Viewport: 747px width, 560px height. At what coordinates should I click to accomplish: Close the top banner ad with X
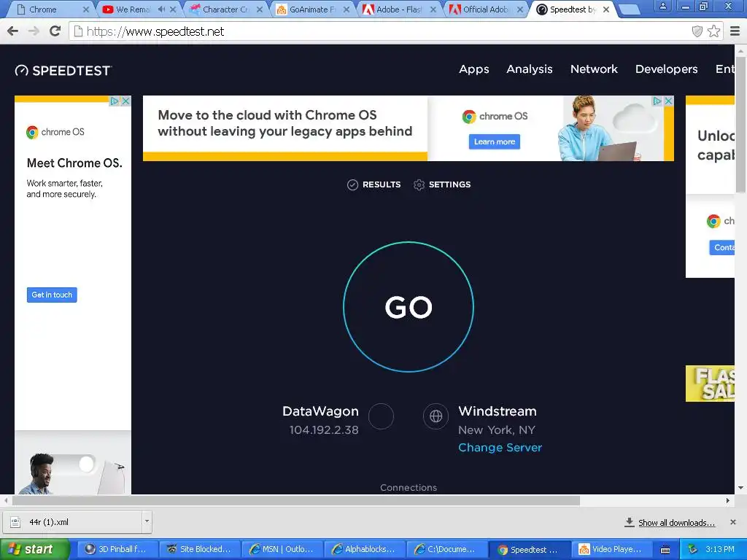[x=668, y=101]
